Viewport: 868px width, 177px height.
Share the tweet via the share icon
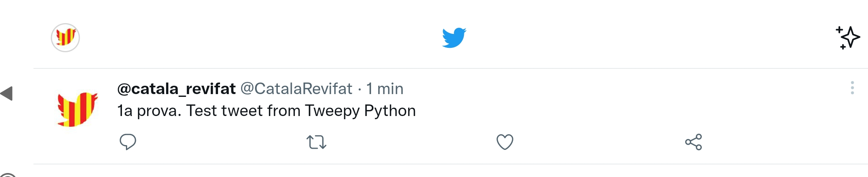tap(693, 142)
